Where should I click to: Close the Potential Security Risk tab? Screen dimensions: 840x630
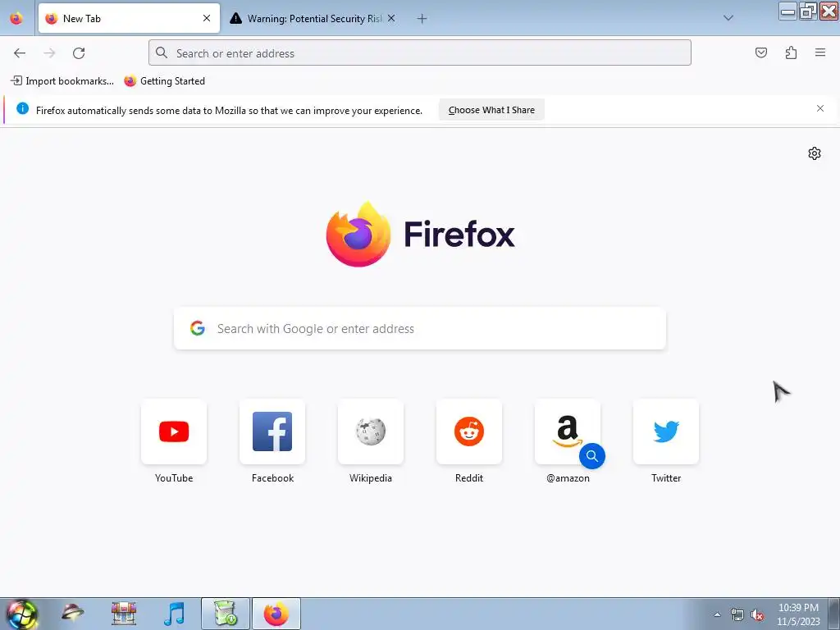coord(391,18)
